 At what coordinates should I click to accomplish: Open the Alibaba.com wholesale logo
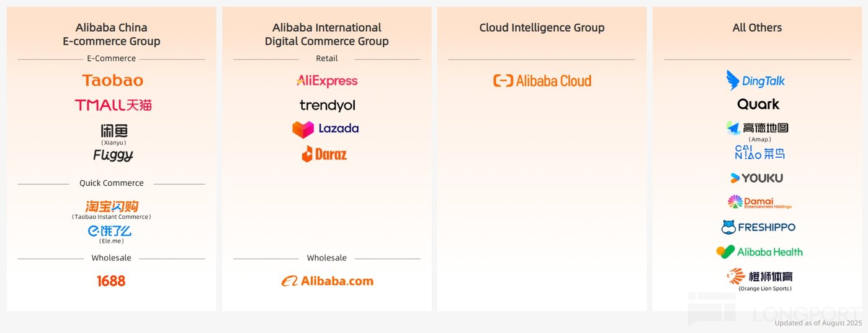(327, 281)
